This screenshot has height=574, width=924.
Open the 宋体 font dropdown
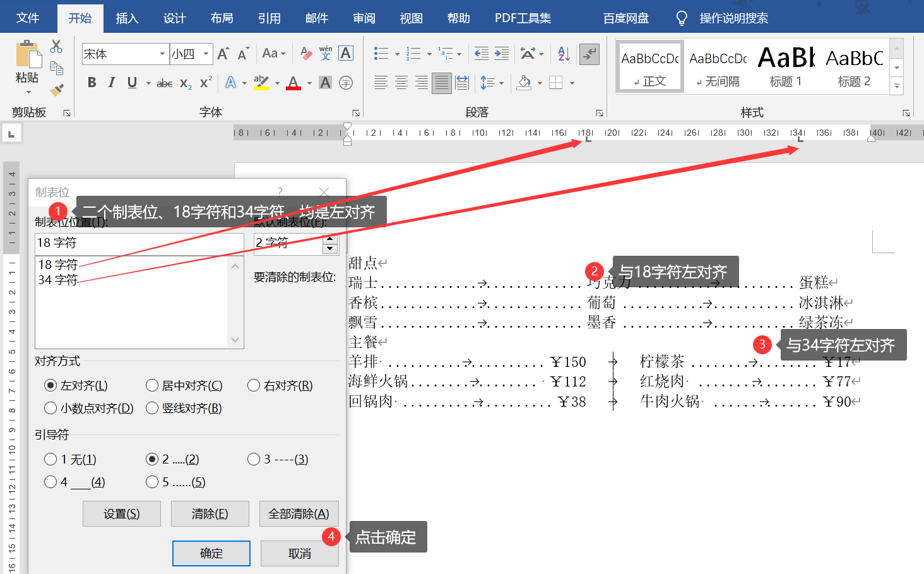coord(163,54)
